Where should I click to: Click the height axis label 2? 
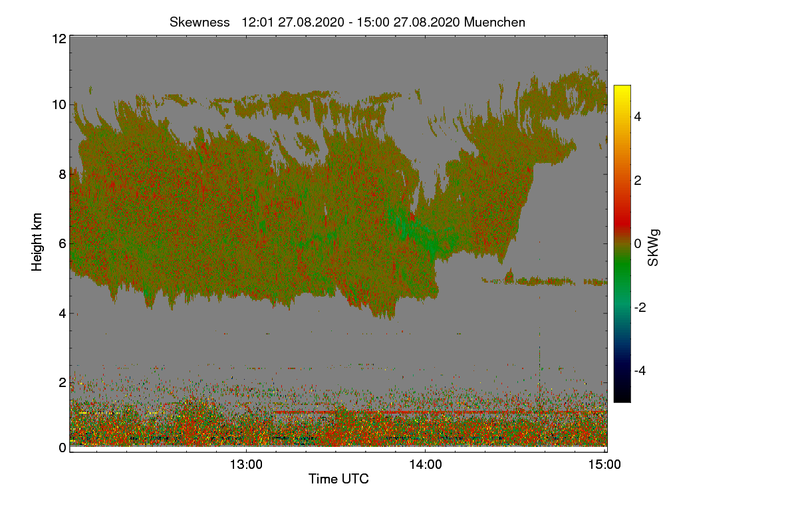coord(62,382)
